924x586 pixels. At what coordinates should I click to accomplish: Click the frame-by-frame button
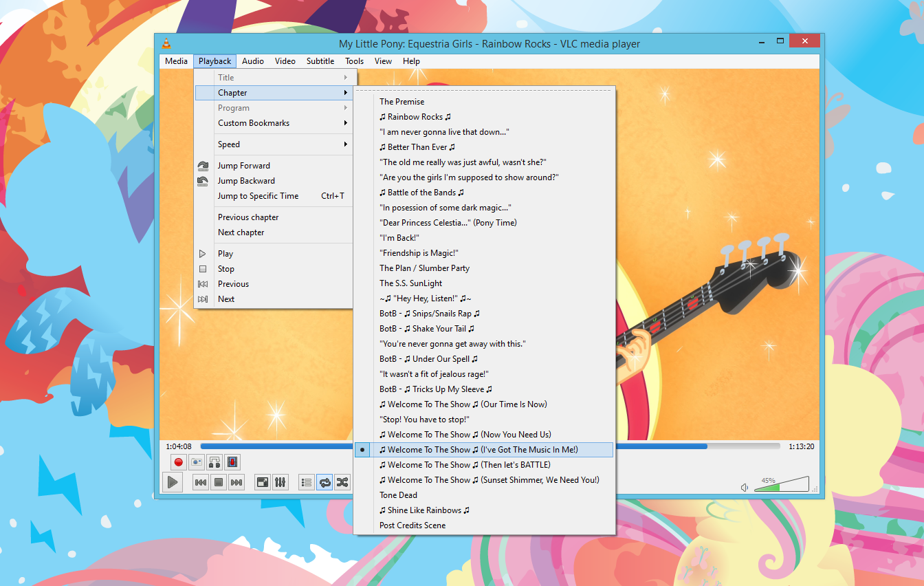232,462
